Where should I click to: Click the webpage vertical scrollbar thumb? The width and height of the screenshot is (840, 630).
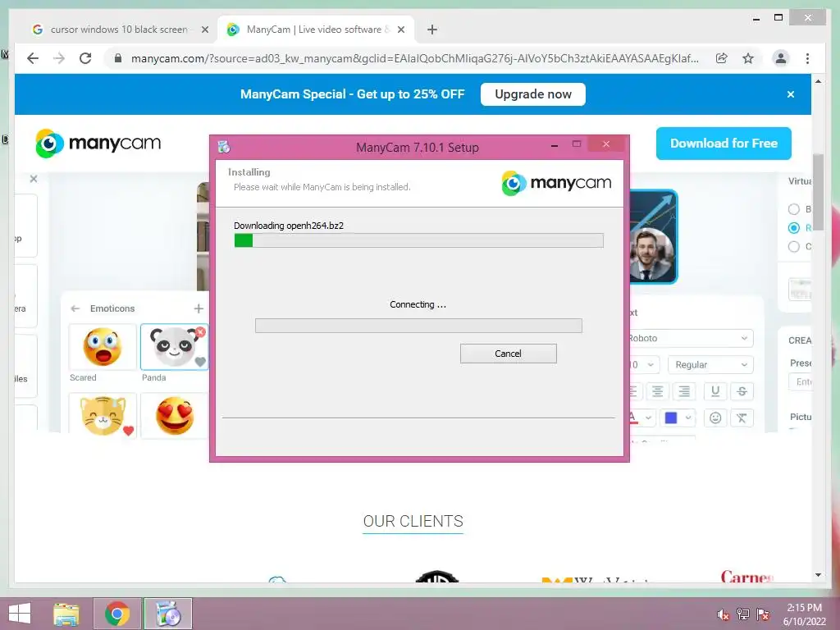coord(818,192)
